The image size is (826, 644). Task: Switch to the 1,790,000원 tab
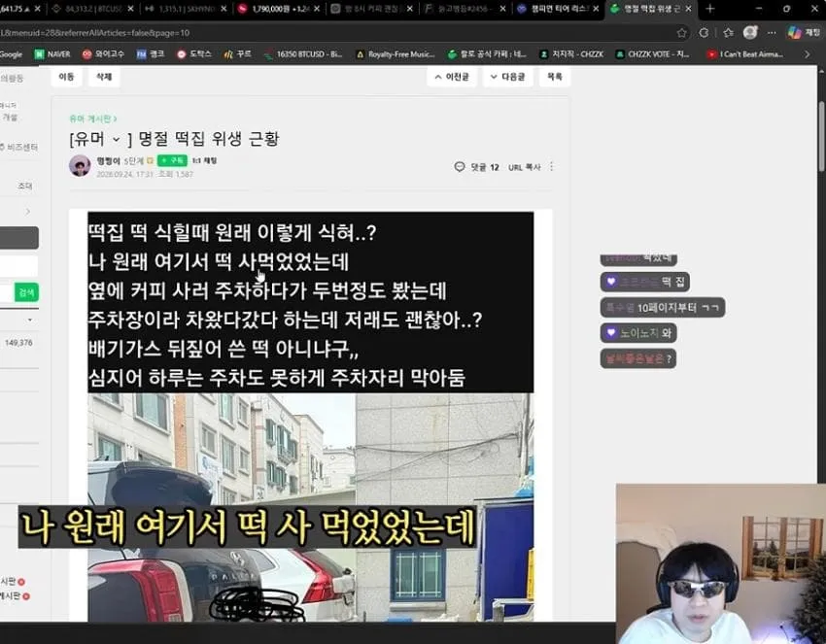click(279, 9)
